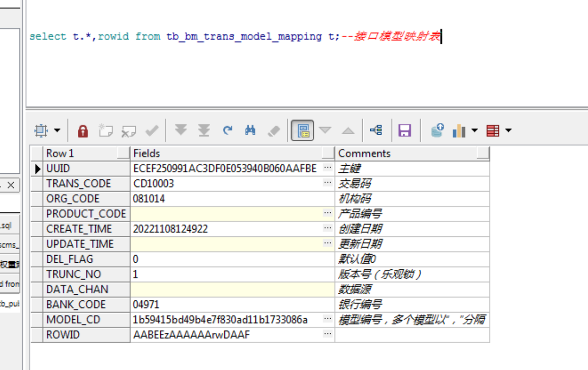Viewport: 588px width, 370px height.
Task: Click the refresh results arrow icon
Action: coord(227,131)
